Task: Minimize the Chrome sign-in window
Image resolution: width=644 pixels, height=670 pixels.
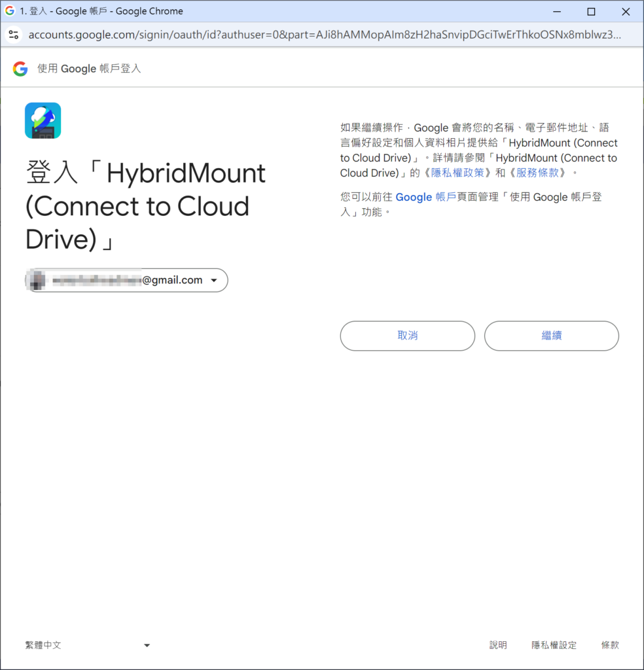Action: 556,11
